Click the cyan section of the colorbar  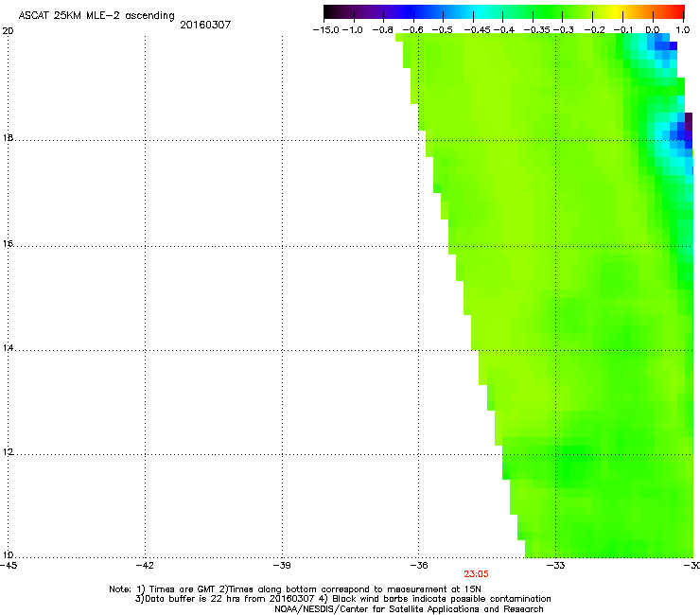click(x=478, y=12)
